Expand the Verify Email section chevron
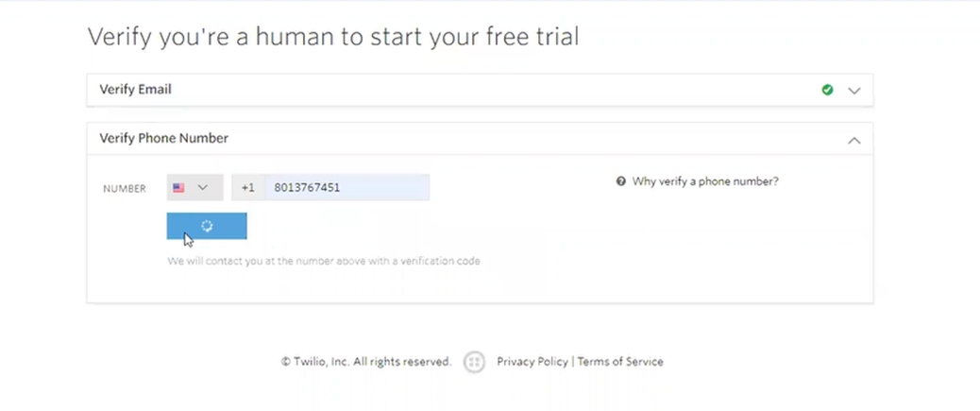Image resolution: width=980 pixels, height=411 pixels. (x=853, y=91)
